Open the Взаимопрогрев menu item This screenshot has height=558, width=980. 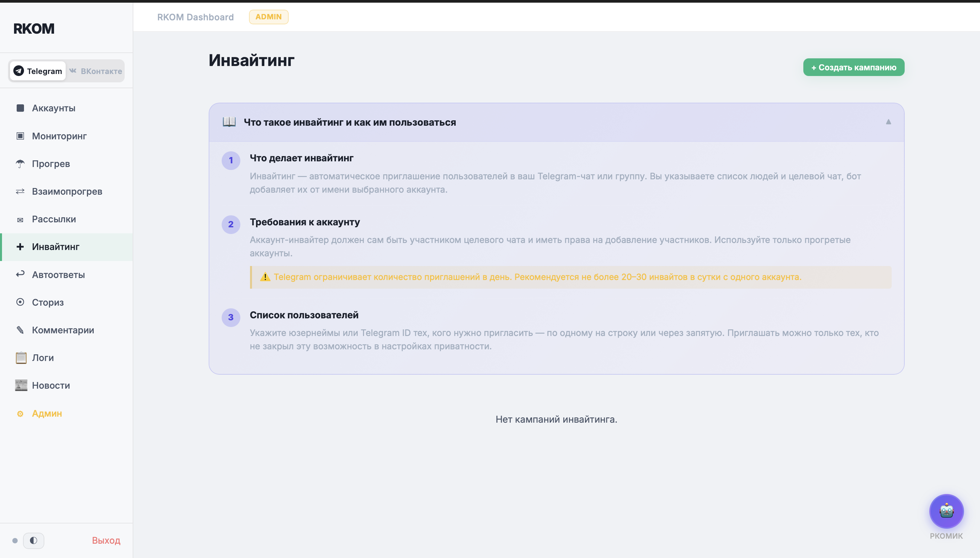67,191
